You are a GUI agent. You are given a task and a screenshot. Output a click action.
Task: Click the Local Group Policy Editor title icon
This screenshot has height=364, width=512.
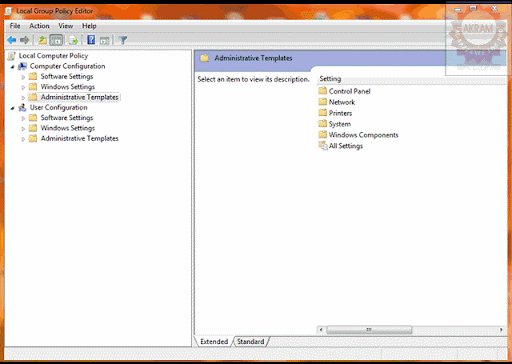click(x=9, y=11)
